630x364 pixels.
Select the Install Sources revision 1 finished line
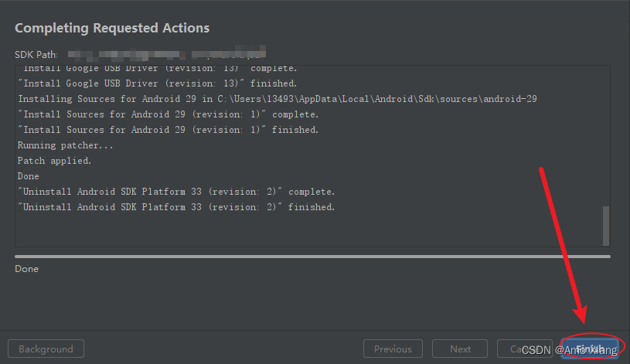point(168,130)
